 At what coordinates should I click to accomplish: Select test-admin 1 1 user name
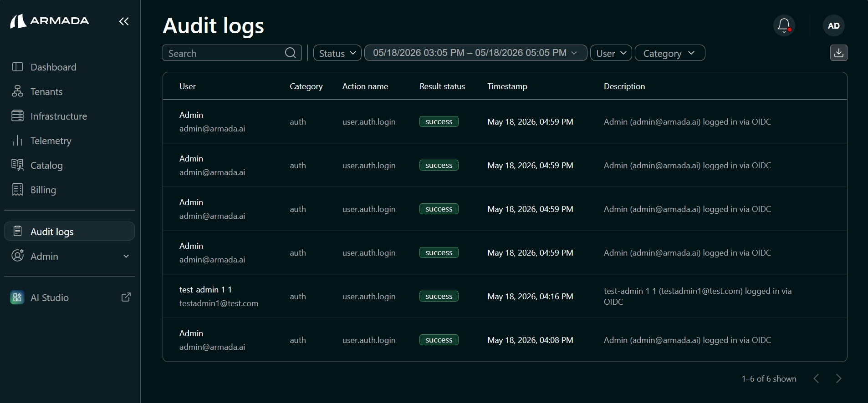click(x=206, y=289)
